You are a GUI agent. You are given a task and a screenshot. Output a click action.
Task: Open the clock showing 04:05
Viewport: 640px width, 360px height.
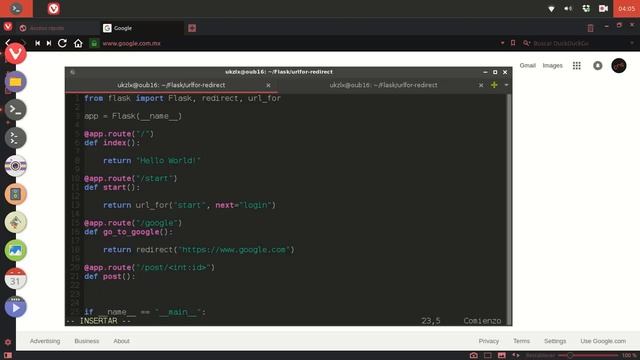[627, 9]
